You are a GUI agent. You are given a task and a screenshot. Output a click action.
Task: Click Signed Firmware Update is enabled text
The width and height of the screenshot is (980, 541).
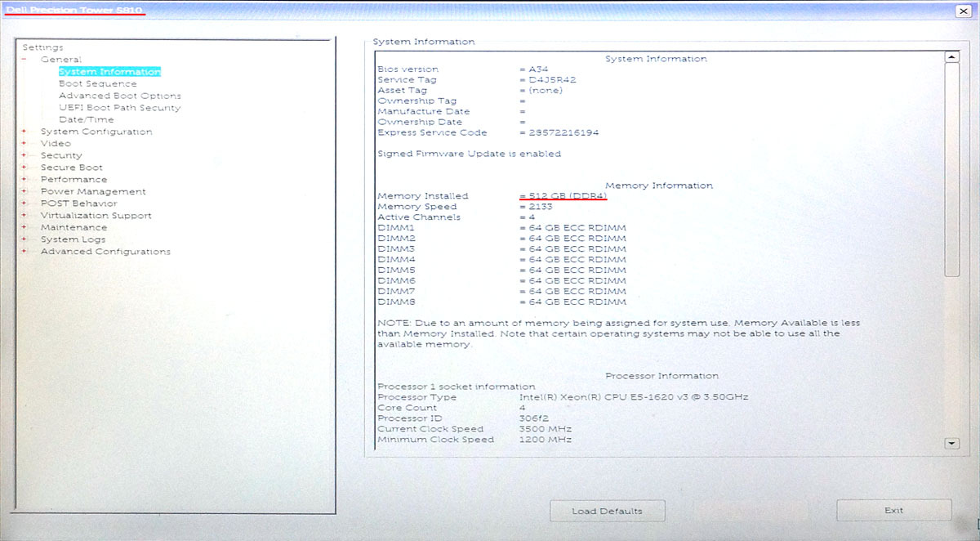[469, 154]
